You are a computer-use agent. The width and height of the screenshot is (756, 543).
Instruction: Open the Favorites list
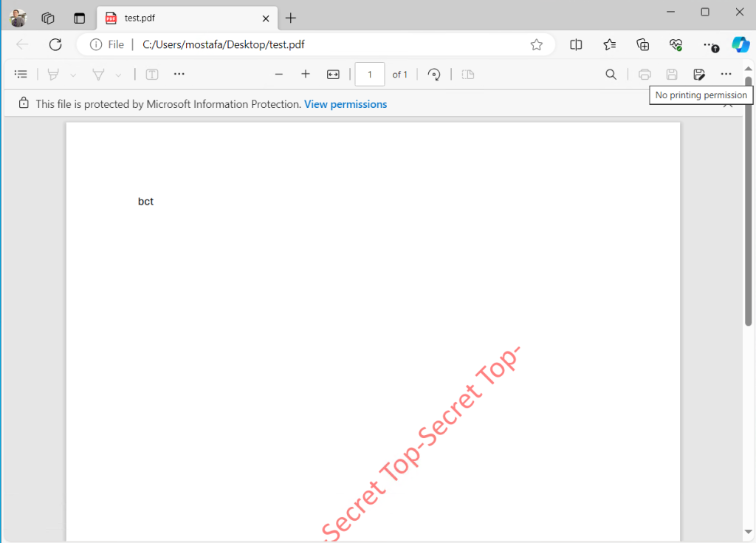[609, 45]
